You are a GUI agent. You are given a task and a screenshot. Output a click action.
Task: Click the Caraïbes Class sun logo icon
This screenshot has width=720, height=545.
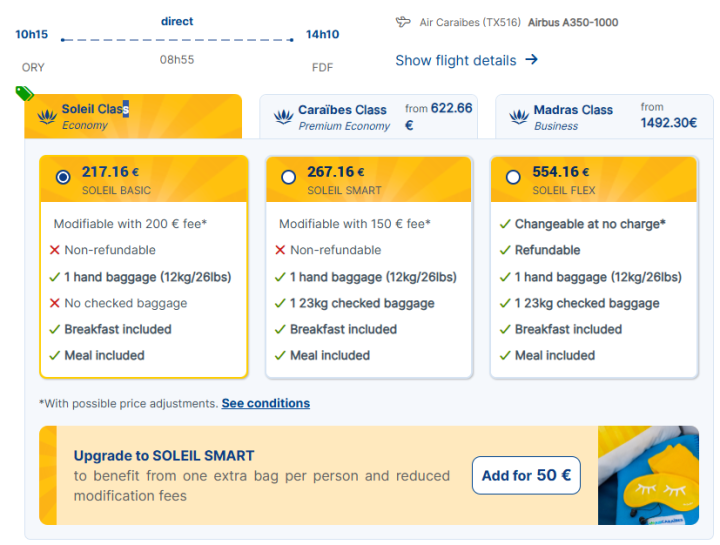pos(283,117)
